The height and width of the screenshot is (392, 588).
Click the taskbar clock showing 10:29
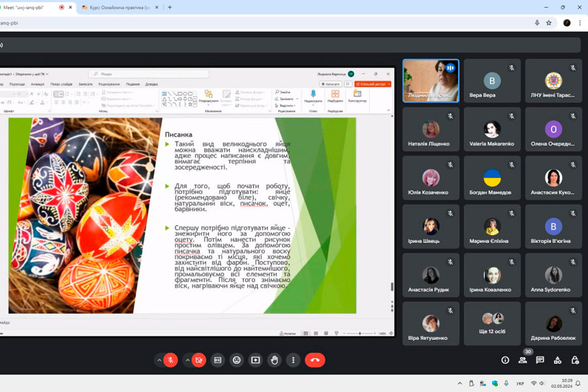(562, 383)
